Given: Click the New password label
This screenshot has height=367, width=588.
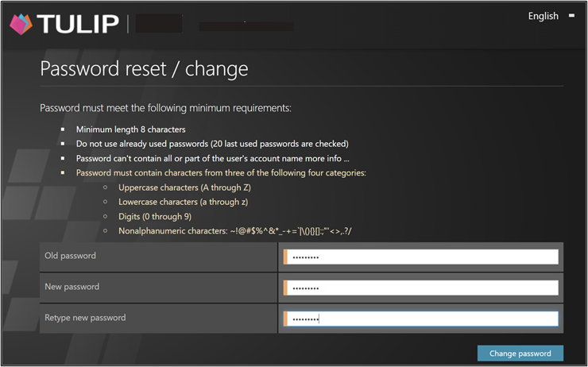Looking at the screenshot, I should pos(72,286).
